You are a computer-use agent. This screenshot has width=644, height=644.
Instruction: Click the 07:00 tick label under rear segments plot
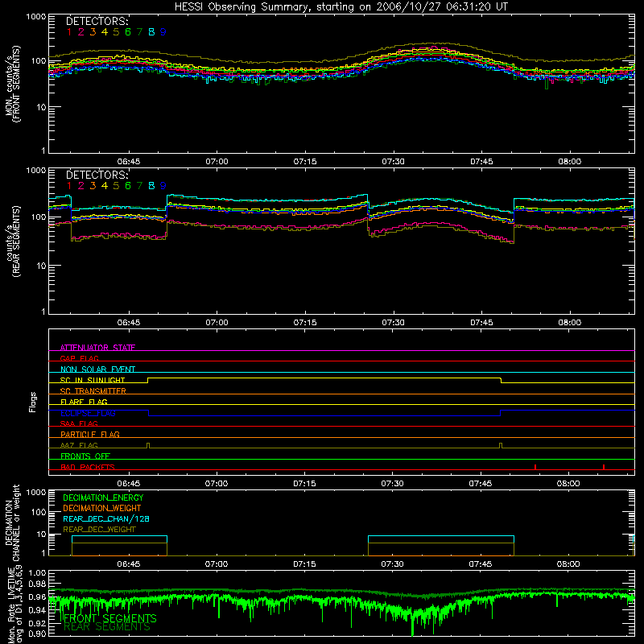pos(217,323)
